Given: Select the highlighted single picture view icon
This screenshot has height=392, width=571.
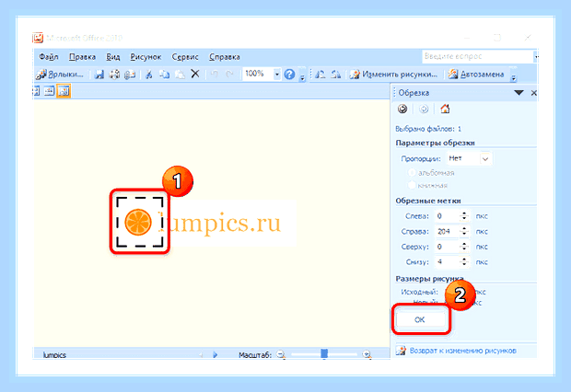Looking at the screenshot, I should pos(64,91).
